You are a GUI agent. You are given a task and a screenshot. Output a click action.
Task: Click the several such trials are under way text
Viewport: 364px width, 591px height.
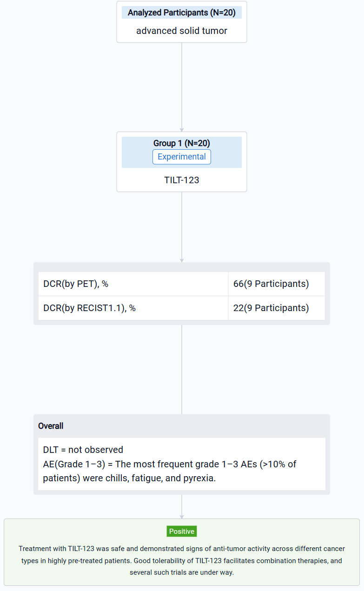tap(182, 572)
